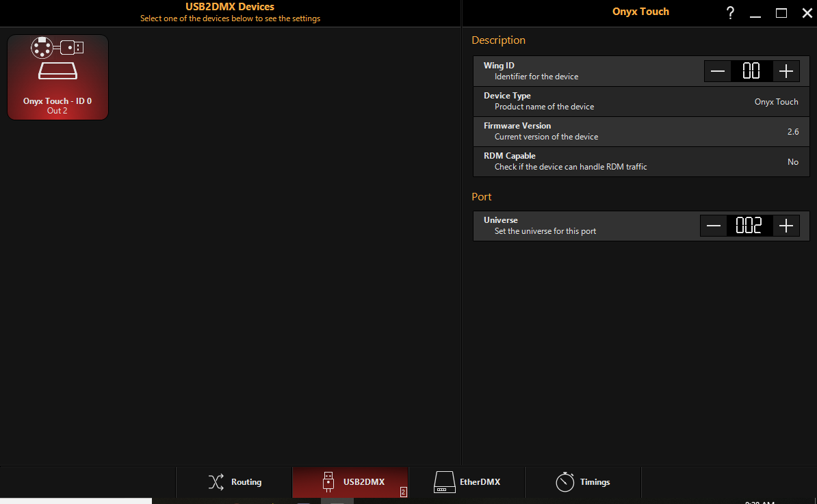Switch to the Timings tab
The width and height of the screenshot is (817, 504).
pyautogui.click(x=583, y=482)
